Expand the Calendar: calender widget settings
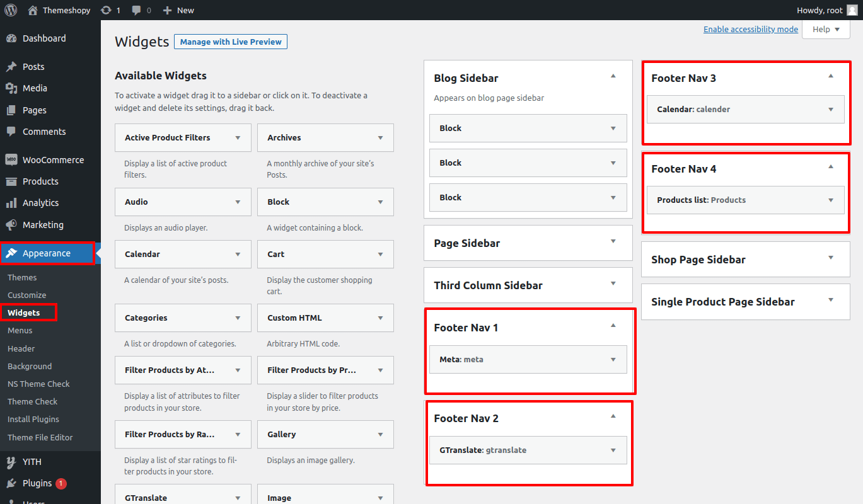863x504 pixels. (830, 110)
